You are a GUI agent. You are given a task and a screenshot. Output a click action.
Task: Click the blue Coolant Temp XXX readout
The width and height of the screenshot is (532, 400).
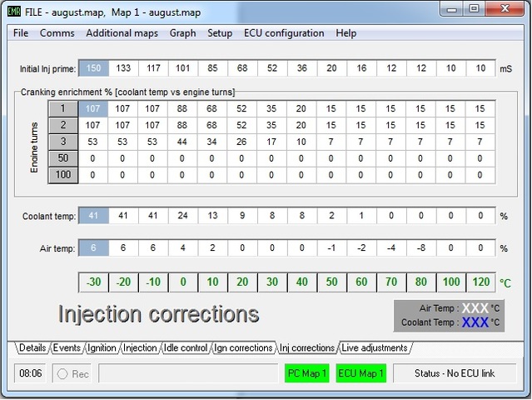pyautogui.click(x=475, y=322)
